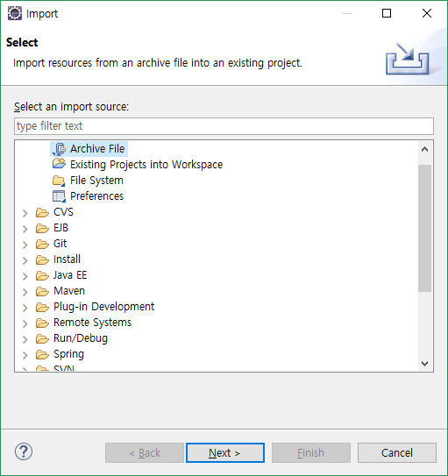The image size is (448, 476).
Task: Click the File System folder icon
Action: pyautogui.click(x=59, y=181)
